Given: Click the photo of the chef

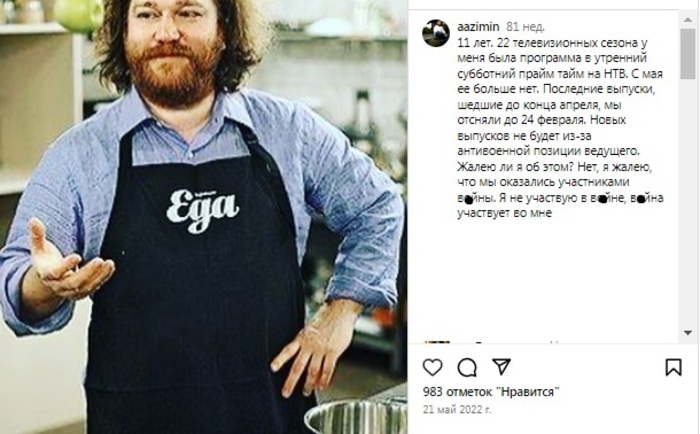Looking at the screenshot, I should [204, 217].
